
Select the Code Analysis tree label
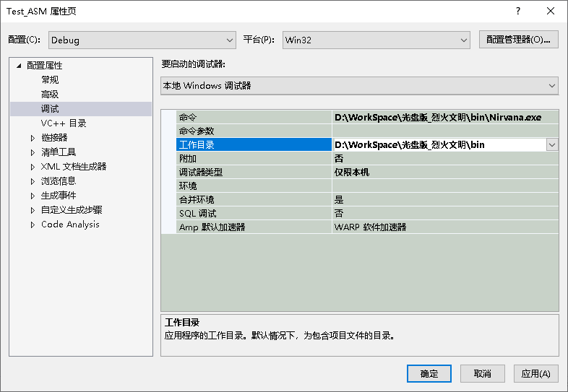tap(70, 225)
